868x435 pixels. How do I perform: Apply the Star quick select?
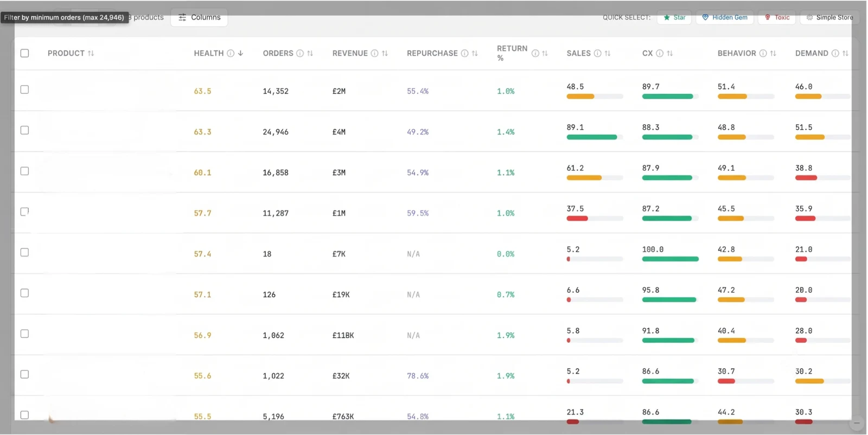coord(674,17)
